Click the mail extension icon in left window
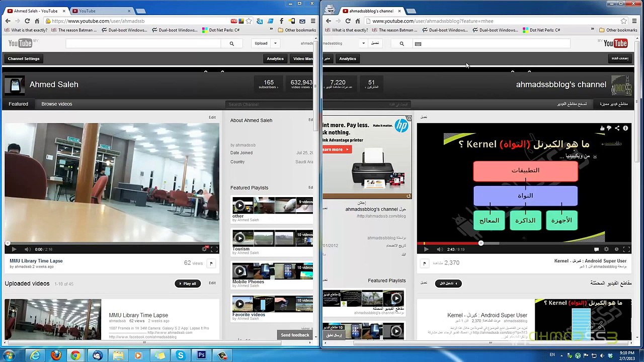 (302, 21)
